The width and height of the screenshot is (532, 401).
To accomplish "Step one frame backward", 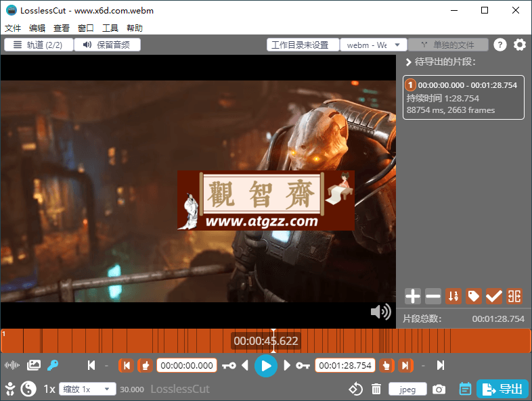I will click(x=245, y=365).
